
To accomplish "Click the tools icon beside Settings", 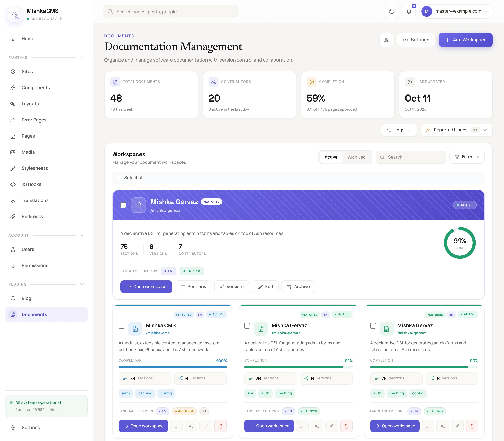I will click(x=386, y=40).
